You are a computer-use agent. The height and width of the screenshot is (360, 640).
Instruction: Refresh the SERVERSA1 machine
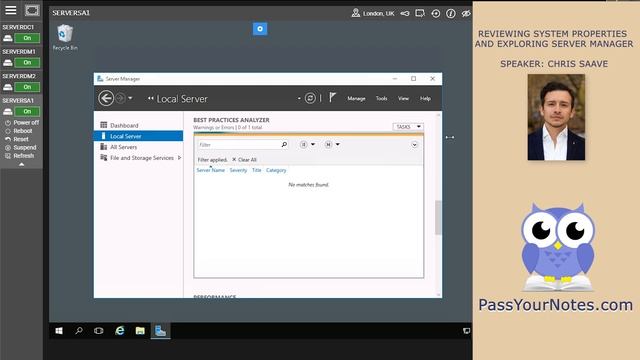click(x=20, y=156)
